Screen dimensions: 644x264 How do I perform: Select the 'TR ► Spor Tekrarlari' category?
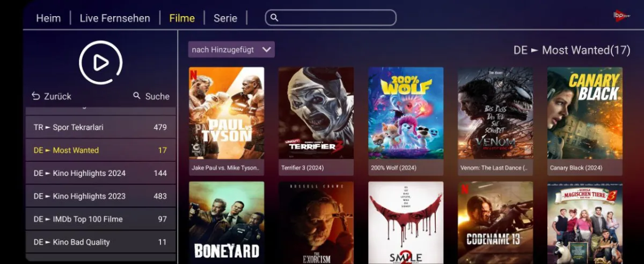click(x=101, y=127)
